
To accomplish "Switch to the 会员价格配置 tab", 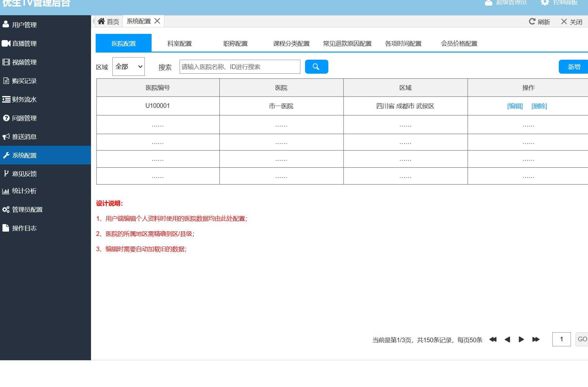I will (x=459, y=44).
